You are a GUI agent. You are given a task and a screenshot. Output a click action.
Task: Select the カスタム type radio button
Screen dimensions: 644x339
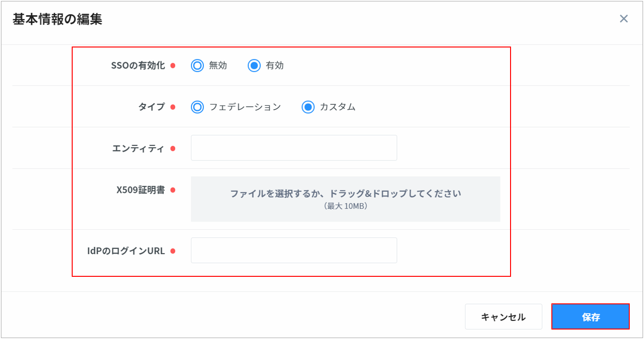[308, 107]
